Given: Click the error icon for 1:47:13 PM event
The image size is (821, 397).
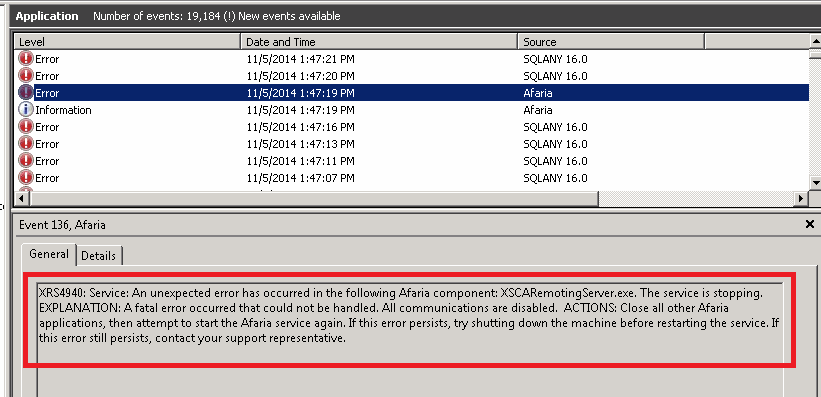Looking at the screenshot, I should [x=26, y=144].
